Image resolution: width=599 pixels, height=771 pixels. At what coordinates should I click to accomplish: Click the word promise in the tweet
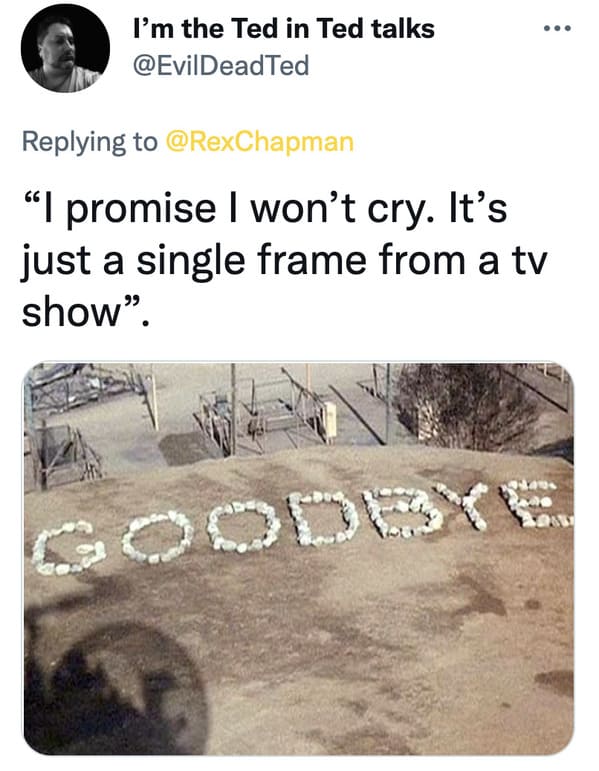click(141, 210)
